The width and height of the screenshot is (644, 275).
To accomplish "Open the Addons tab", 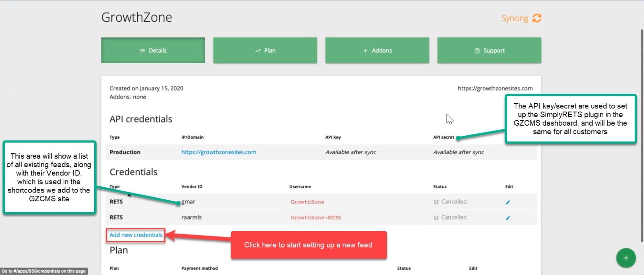I will click(x=377, y=50).
